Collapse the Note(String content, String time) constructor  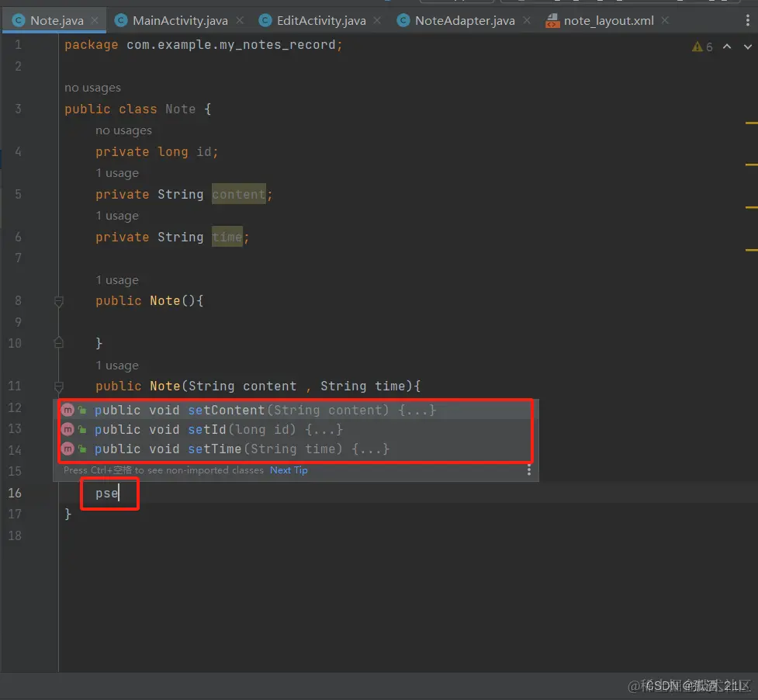pos(58,386)
